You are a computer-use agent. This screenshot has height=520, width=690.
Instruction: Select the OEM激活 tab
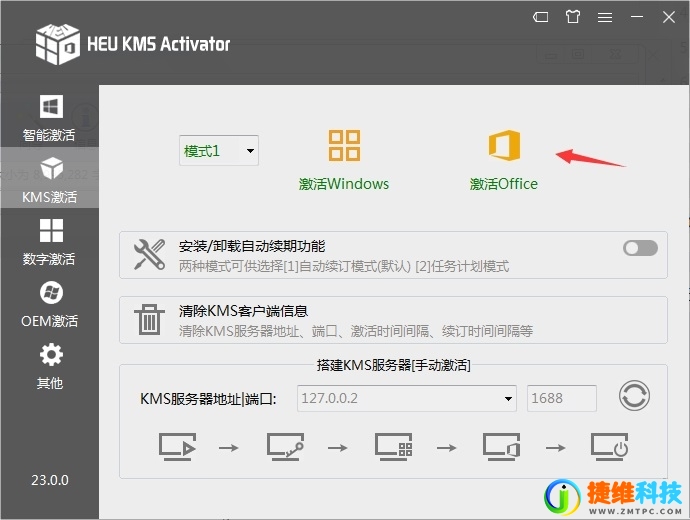[x=49, y=304]
